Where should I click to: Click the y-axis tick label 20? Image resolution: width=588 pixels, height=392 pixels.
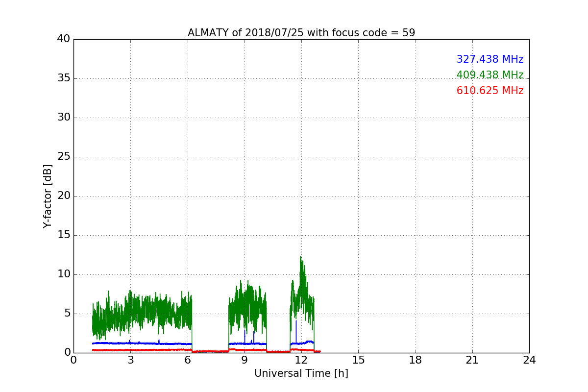64,196
